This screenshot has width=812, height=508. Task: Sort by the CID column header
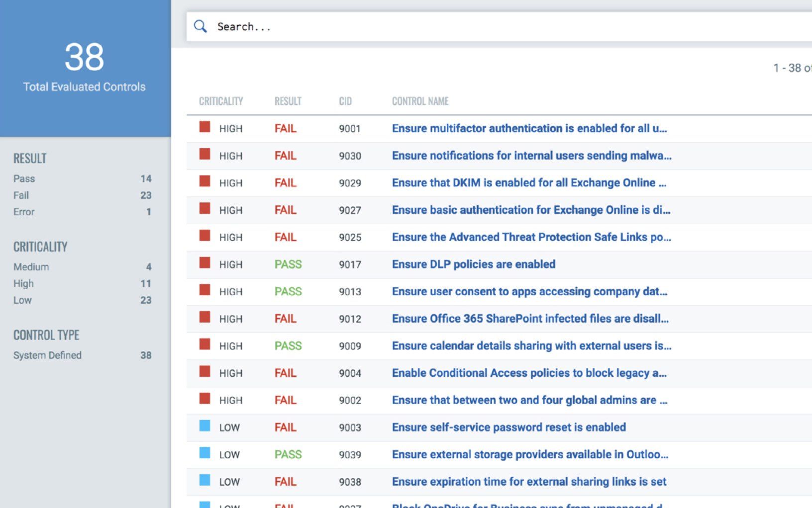pos(346,100)
